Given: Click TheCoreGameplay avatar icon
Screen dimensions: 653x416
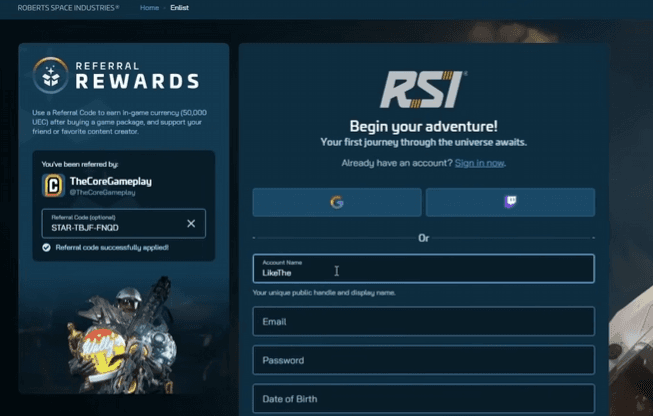Looking at the screenshot, I should (x=53, y=185).
